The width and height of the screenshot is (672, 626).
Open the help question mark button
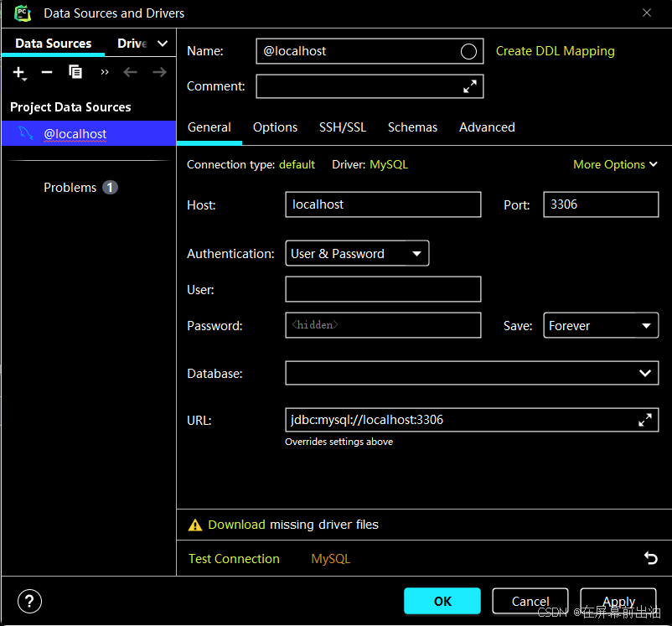point(29,601)
